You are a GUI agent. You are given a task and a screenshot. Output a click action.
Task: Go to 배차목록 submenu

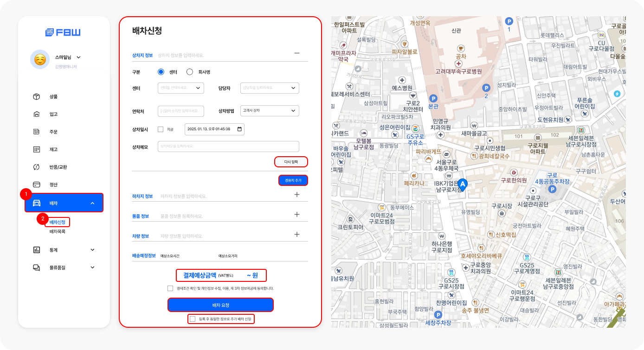pyautogui.click(x=58, y=231)
